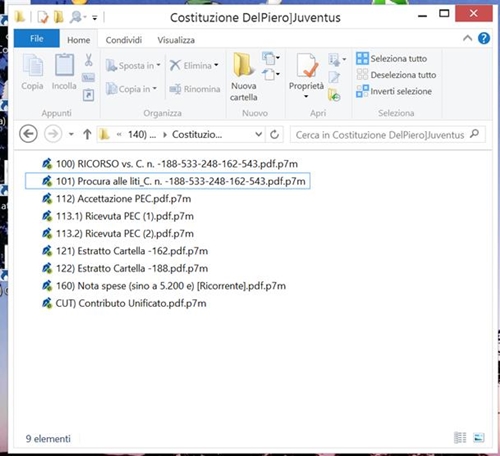Collapse the ribbon with the caret
500x456 pixels.
coord(467,38)
